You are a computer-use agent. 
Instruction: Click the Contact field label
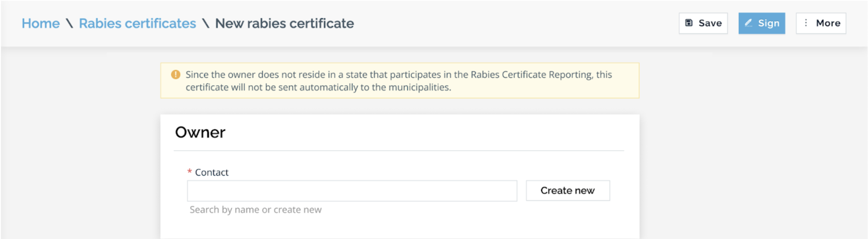(212, 172)
